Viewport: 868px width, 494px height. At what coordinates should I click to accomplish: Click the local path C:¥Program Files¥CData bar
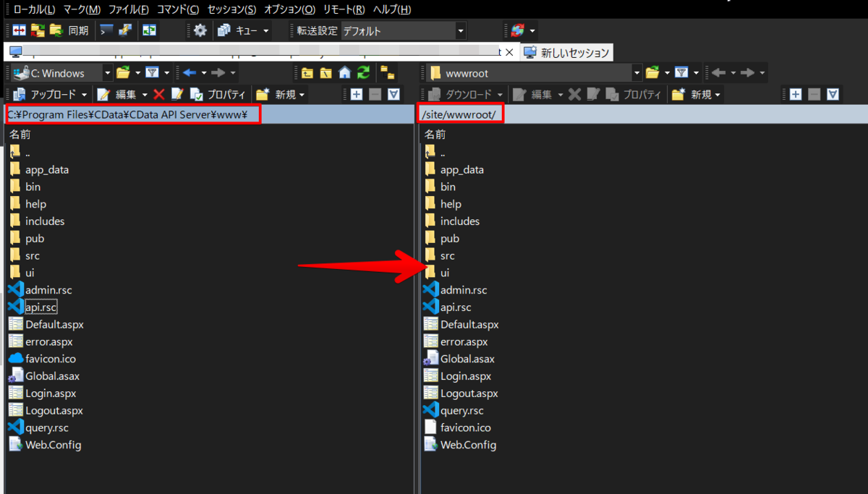click(208, 114)
